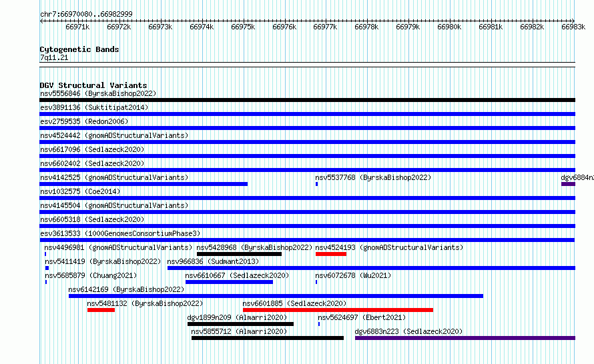
Task: Click the nsv4142525 (gnomADStructuralVariants) label
Action: coord(114,177)
